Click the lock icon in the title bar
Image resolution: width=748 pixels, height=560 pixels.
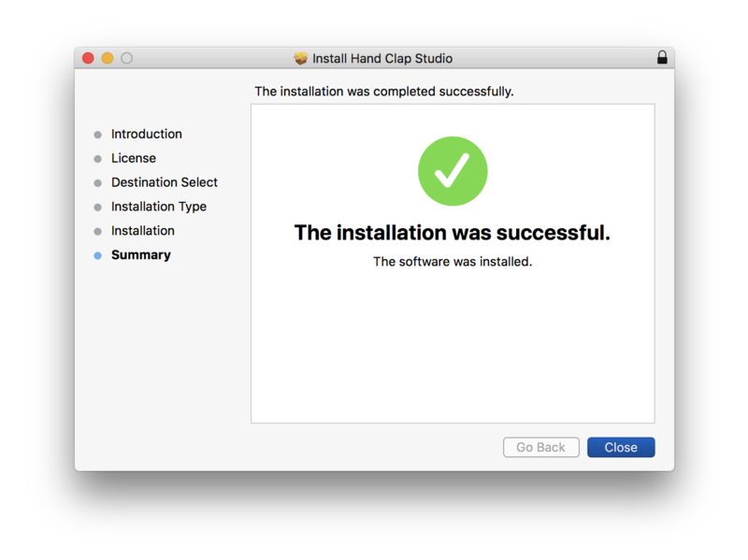[662, 58]
